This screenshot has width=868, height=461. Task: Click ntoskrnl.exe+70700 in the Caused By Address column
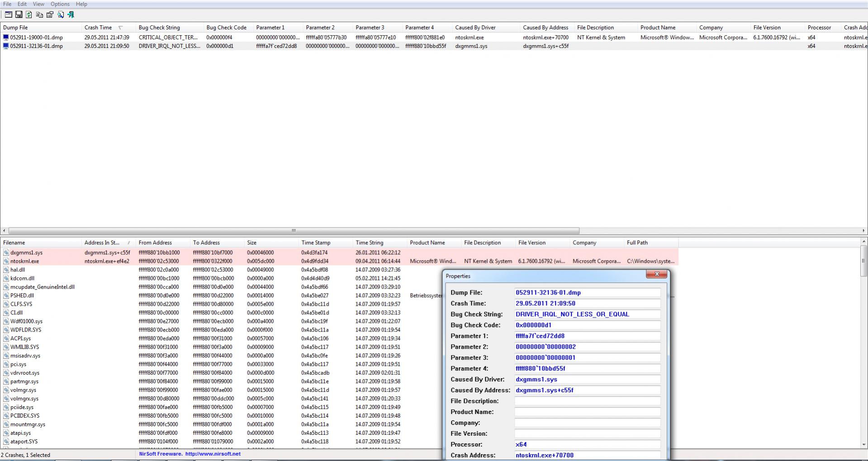(545, 38)
